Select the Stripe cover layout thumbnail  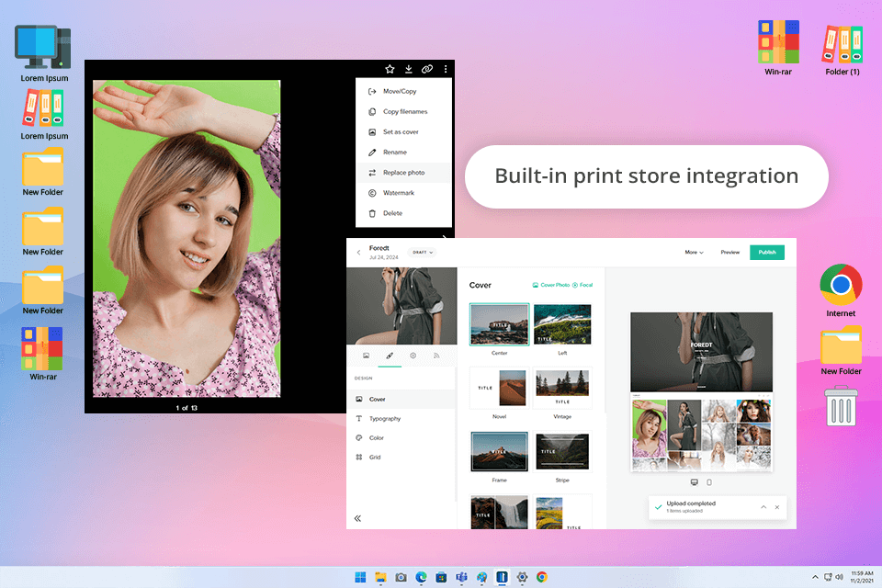[562, 451]
